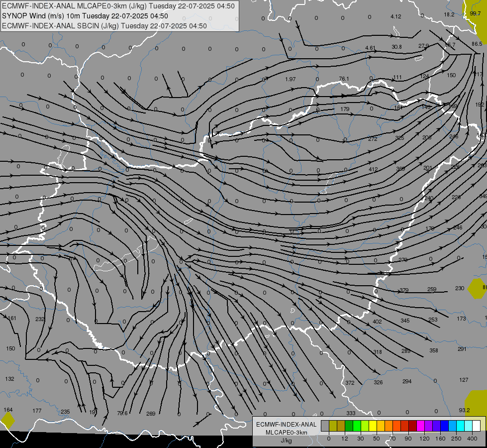This screenshot has width=487, height=448.
Task: Click the map value 318
Action: (x=378, y=352)
